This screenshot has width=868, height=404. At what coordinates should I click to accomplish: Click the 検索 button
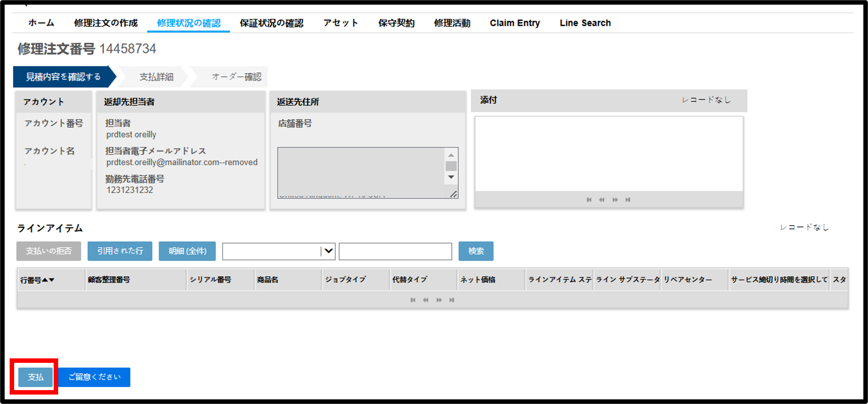[x=476, y=251]
